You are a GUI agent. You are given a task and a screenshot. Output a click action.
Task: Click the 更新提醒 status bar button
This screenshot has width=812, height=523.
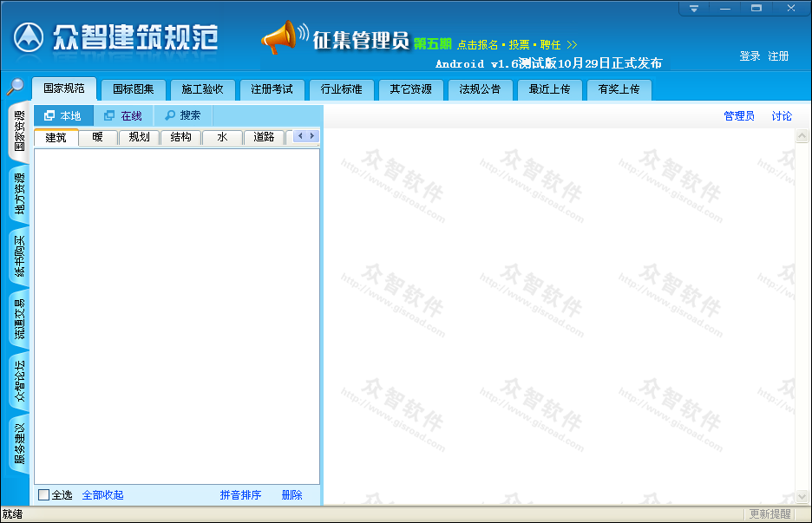pyautogui.click(x=770, y=513)
